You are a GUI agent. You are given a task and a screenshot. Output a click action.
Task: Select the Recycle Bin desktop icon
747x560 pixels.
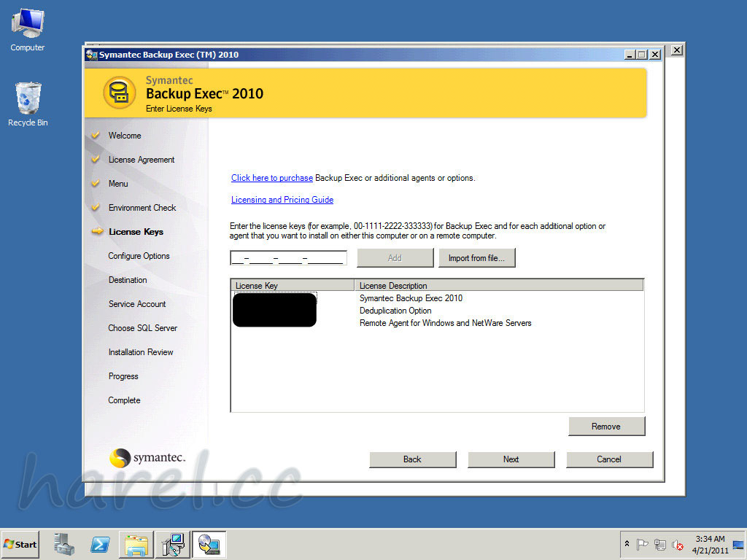pos(28,105)
